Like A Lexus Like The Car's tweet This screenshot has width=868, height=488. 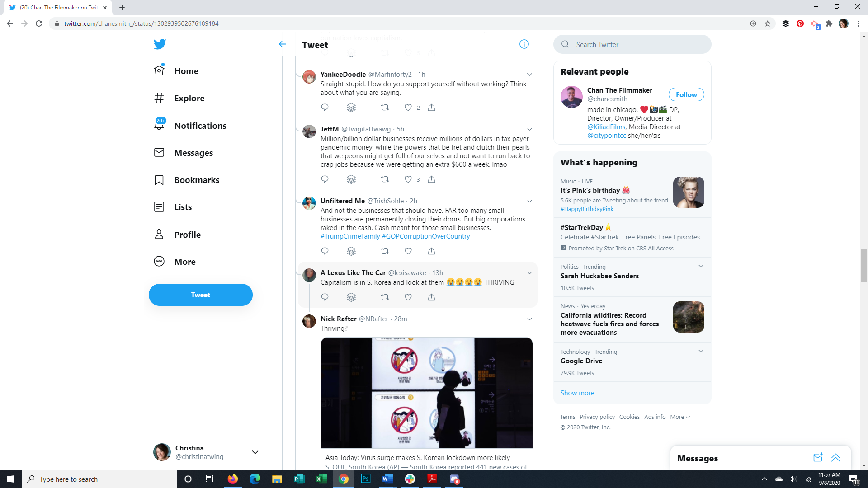click(408, 297)
